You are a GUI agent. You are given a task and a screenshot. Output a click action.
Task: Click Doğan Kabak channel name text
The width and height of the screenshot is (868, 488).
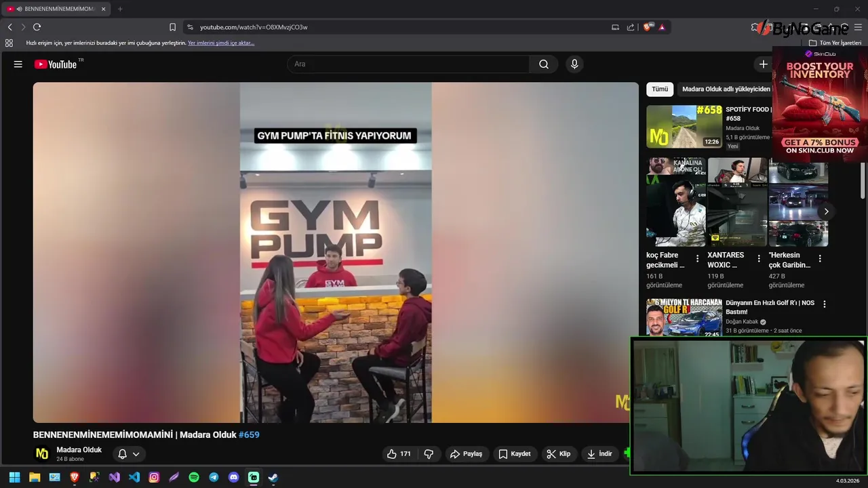pos(742,322)
